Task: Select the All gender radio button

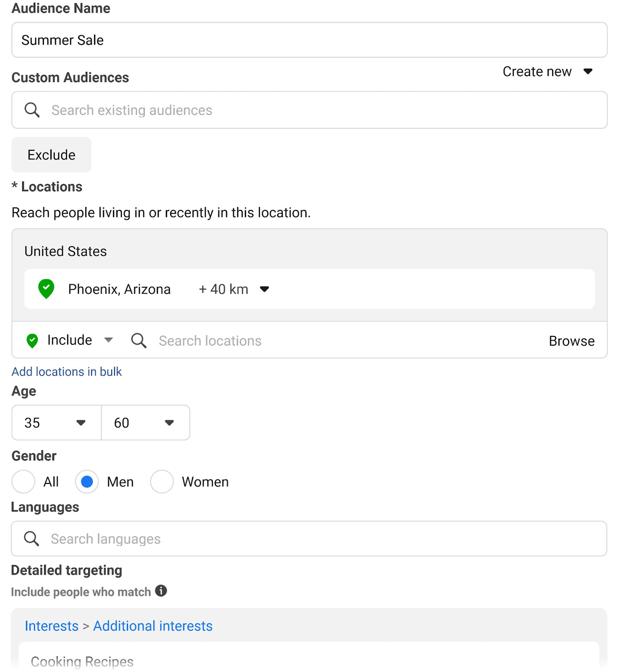Action: [x=23, y=481]
